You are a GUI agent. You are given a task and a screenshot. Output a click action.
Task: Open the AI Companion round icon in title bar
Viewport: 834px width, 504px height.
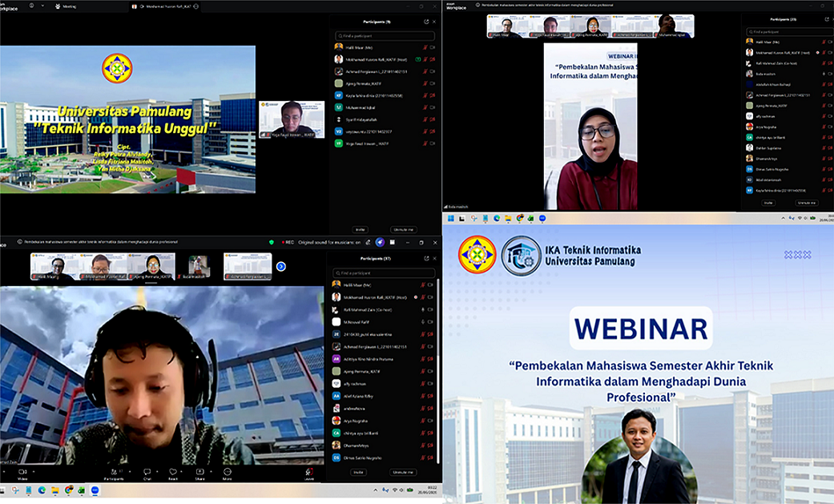(380, 242)
